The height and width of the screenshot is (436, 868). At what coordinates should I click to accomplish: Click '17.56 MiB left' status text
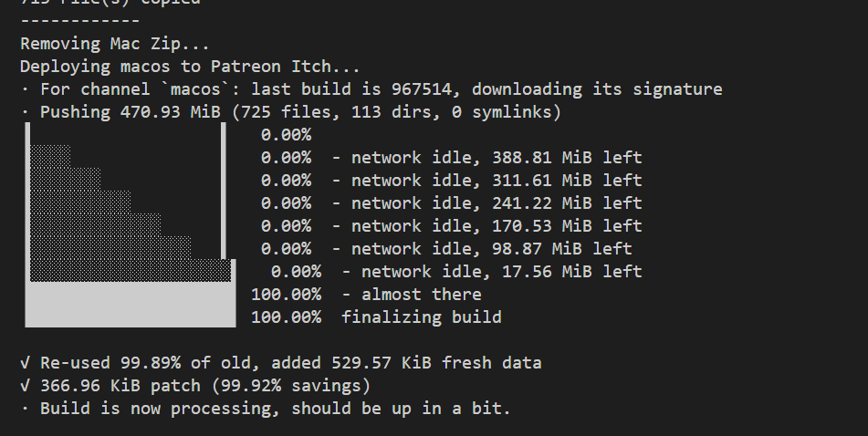click(x=572, y=271)
